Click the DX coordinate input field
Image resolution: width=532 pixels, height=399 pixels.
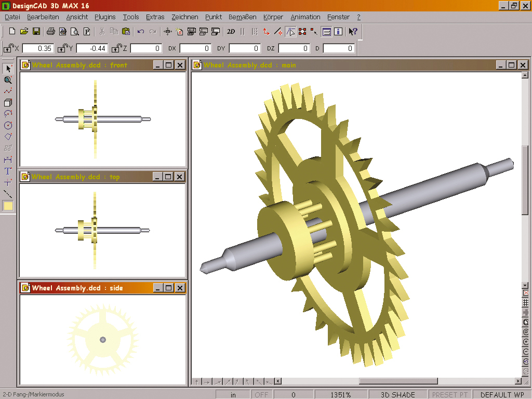coord(195,48)
